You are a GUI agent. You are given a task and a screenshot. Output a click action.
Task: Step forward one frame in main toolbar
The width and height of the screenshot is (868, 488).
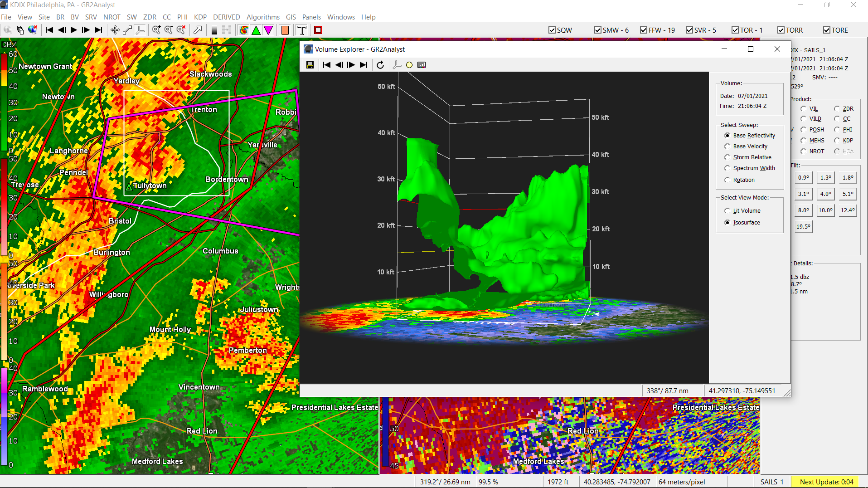point(86,30)
